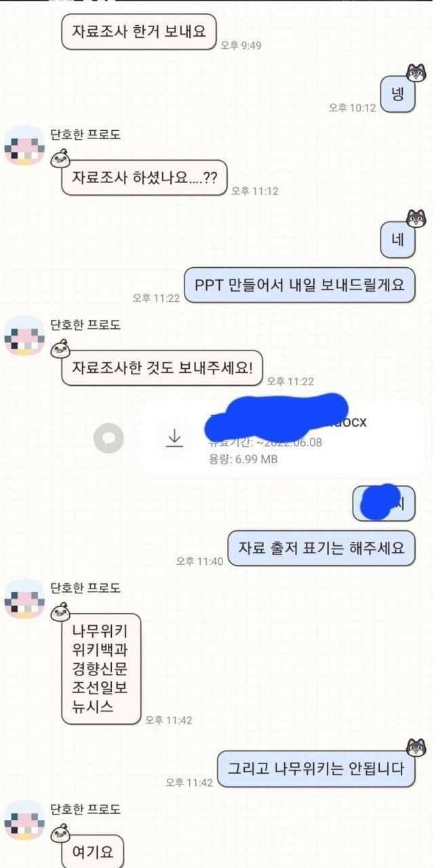Tap the download arrow on the docx file
This screenshot has width=434, height=868.
(175, 439)
